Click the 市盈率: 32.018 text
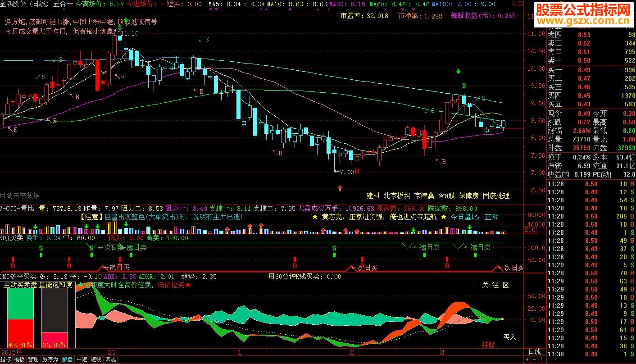This screenshot has width=636, height=364. [x=364, y=16]
